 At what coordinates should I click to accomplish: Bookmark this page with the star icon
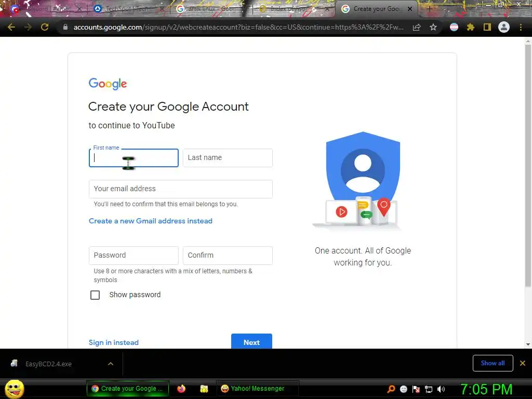pos(433,27)
